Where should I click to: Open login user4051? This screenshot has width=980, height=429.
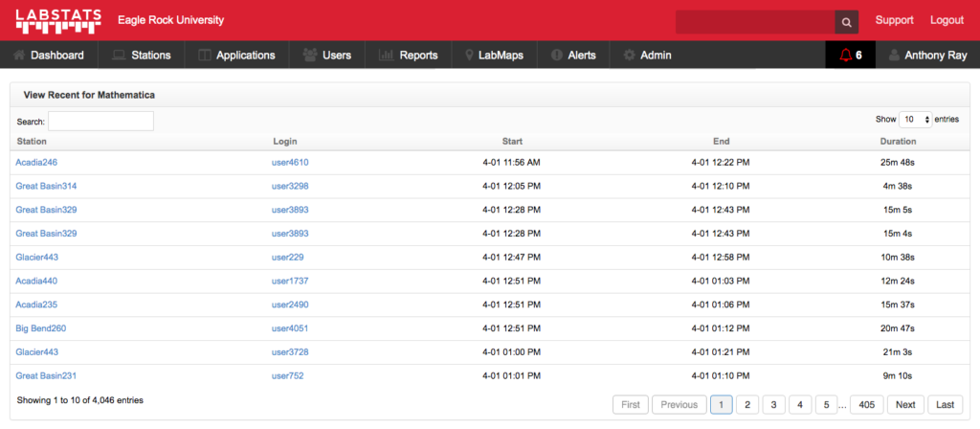(x=290, y=328)
